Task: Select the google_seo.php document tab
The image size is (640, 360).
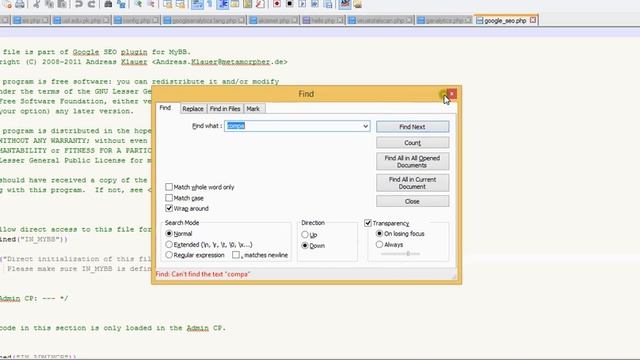Action: 506,20
